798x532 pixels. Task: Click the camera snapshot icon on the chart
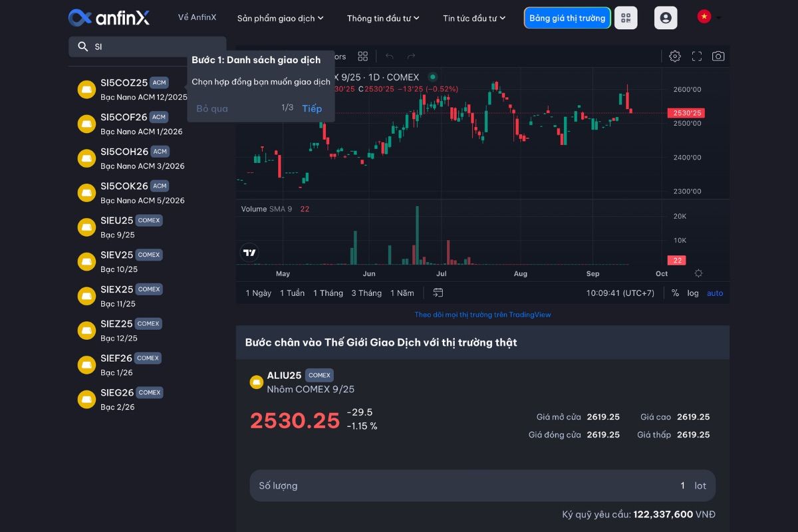pos(718,57)
